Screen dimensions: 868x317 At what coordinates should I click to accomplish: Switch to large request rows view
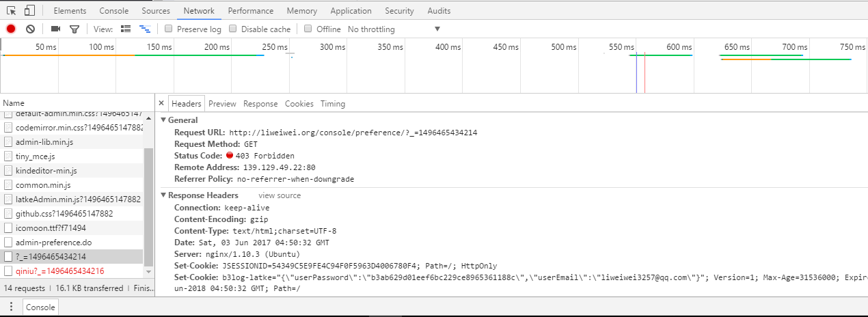126,29
